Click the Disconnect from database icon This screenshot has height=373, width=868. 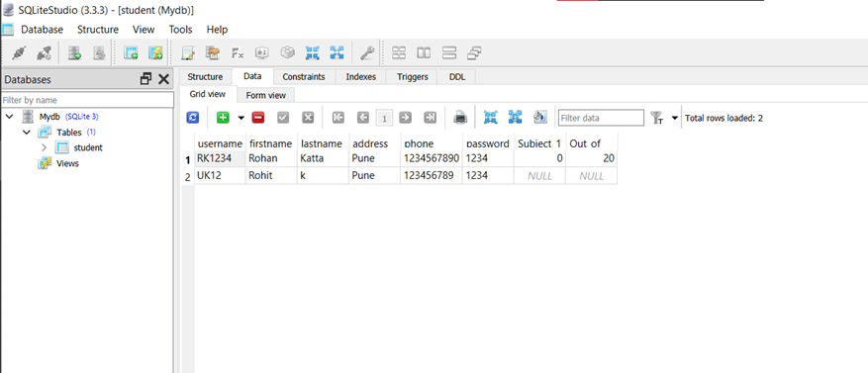tap(44, 53)
